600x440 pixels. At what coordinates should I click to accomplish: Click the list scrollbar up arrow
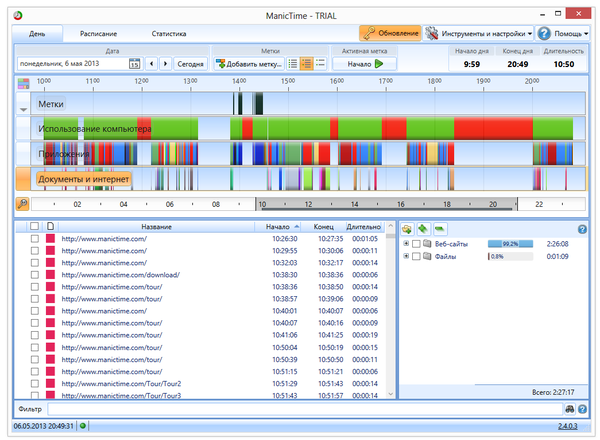pos(390,226)
